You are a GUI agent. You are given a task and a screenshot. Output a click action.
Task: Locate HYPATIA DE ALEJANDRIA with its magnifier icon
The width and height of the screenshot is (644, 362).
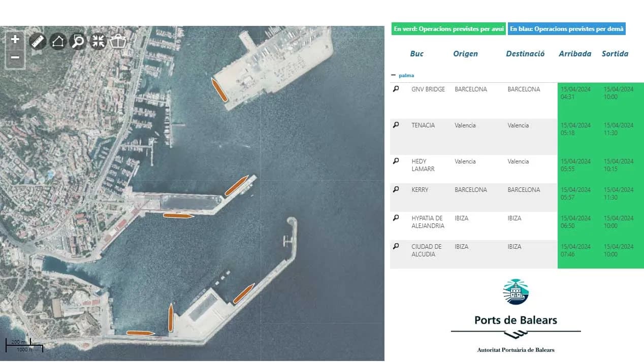coord(396,218)
